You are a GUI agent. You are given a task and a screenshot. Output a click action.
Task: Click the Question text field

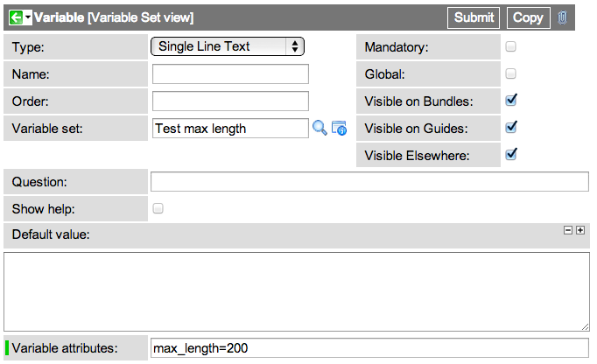[369, 182]
